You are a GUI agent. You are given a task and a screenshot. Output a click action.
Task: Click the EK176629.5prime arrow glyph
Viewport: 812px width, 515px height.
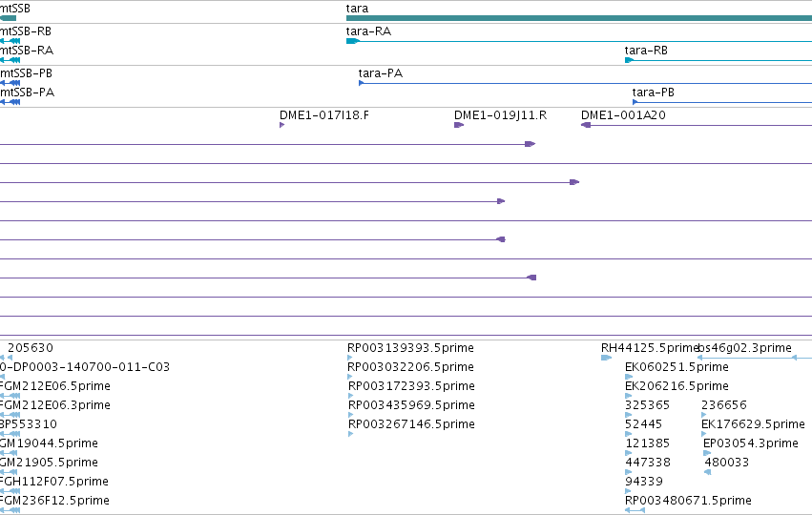(x=704, y=434)
